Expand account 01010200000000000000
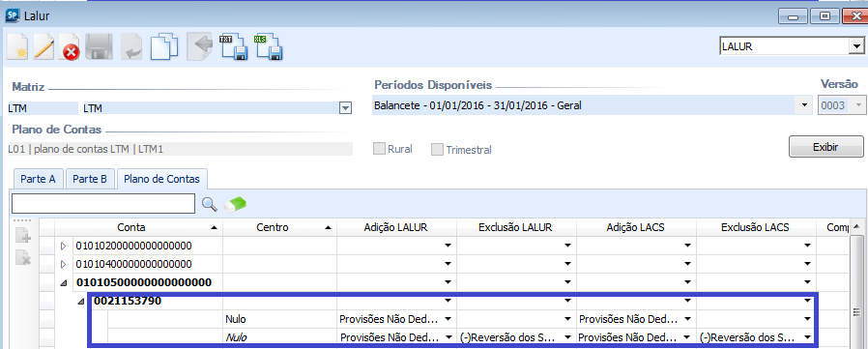This screenshot has width=868, height=349. pos(63,246)
